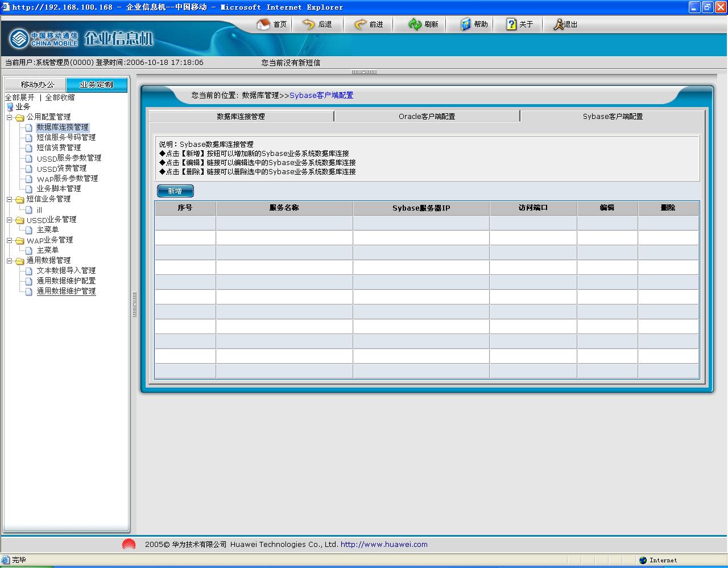Collapse the top header via splitter handle
Image resolution: width=728 pixels, height=568 pixels.
(x=364, y=72)
